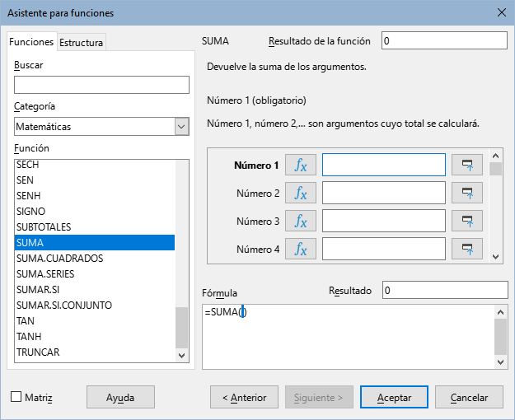Enable the Matriz checkbox
This screenshot has height=420, width=515.
click(x=16, y=397)
